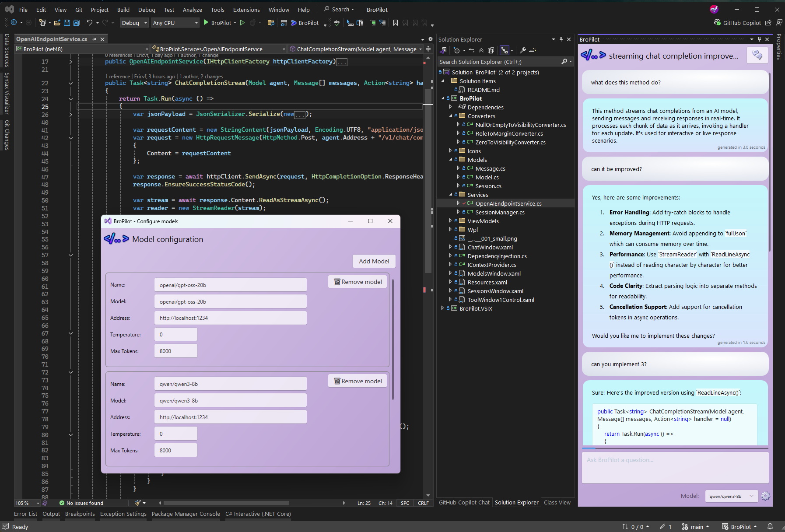Switch to GitHub Copilot Chat tab
Image resolution: width=785 pixels, height=532 pixels.
pyautogui.click(x=464, y=503)
